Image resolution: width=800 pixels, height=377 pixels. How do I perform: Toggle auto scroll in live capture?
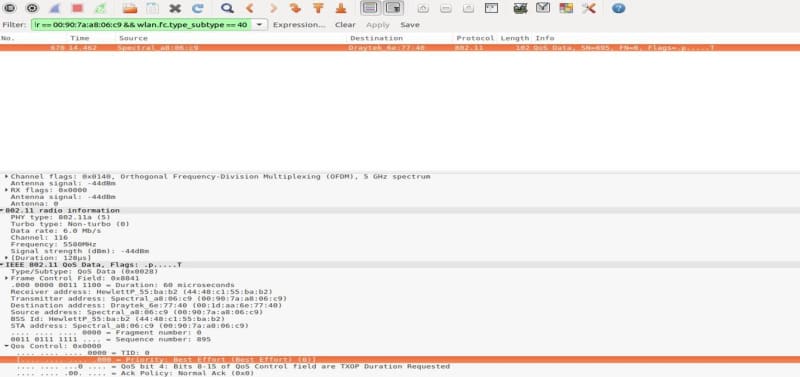pos(393,8)
